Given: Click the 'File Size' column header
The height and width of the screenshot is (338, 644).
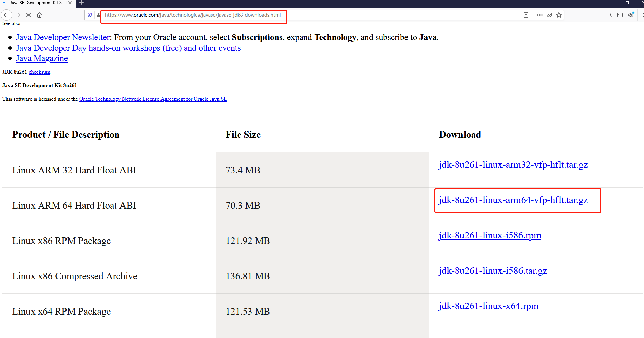Looking at the screenshot, I should 243,135.
